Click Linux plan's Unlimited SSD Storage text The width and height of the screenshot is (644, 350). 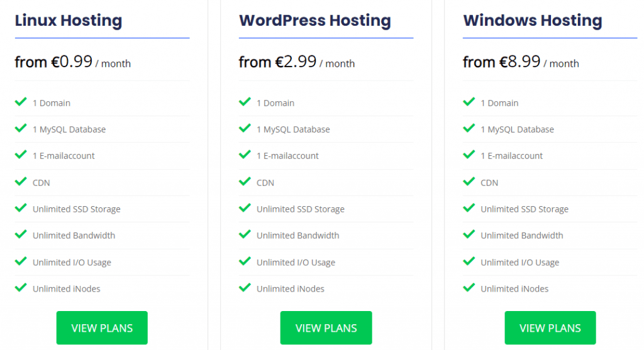click(x=77, y=209)
